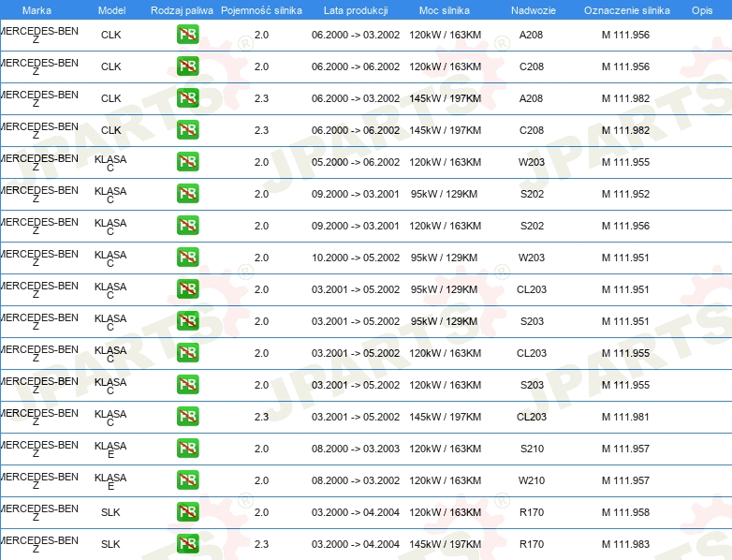Click body code S210

[533, 449]
